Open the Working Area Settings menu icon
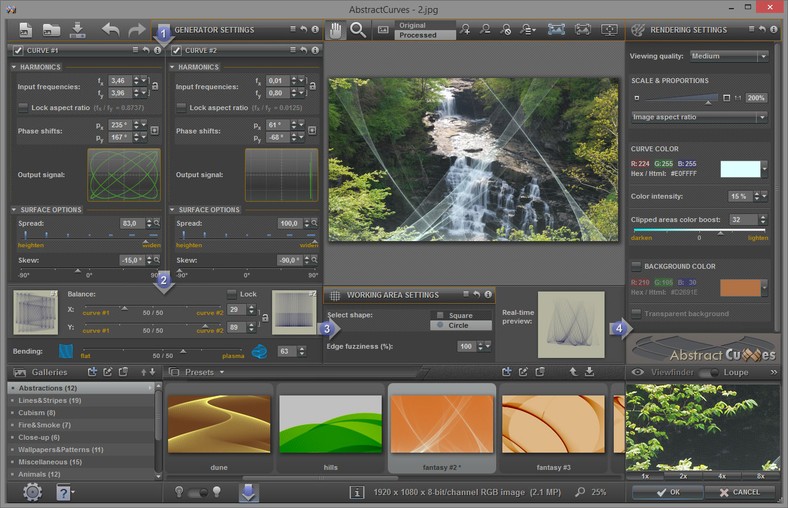The width and height of the screenshot is (788, 508). [466, 294]
